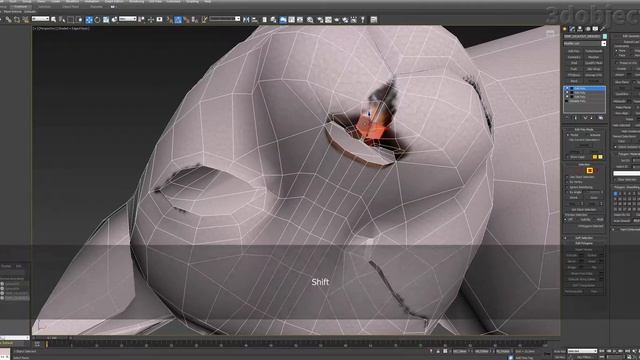Click the Repeat Last button
Viewport: 640px width, 360px height.
(x=631, y=42)
